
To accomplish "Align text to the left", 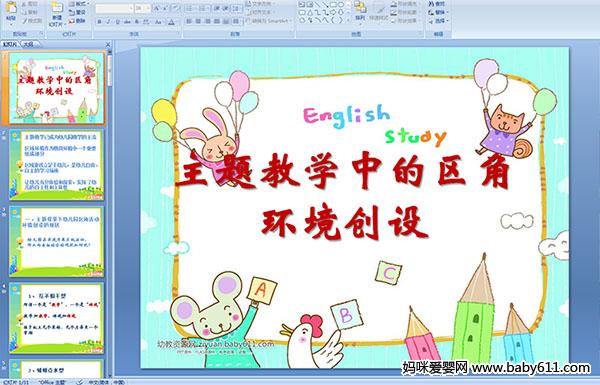I will (189, 21).
